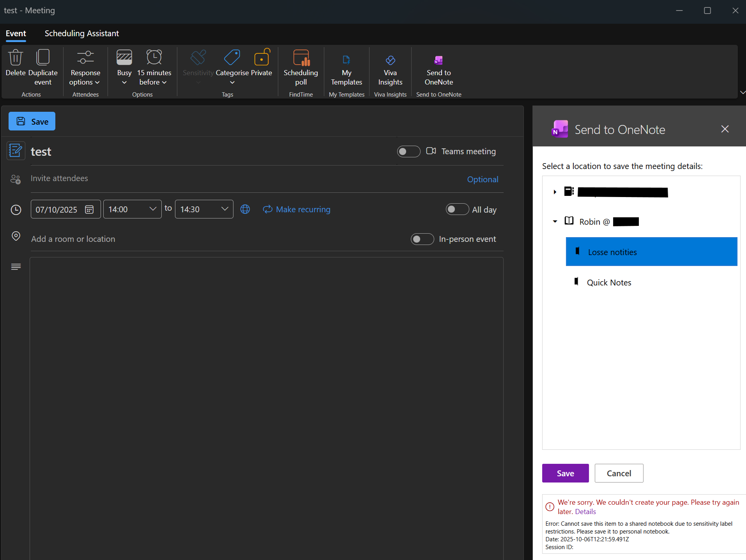Turn on the All day toggle
The height and width of the screenshot is (560, 746).
tap(457, 209)
